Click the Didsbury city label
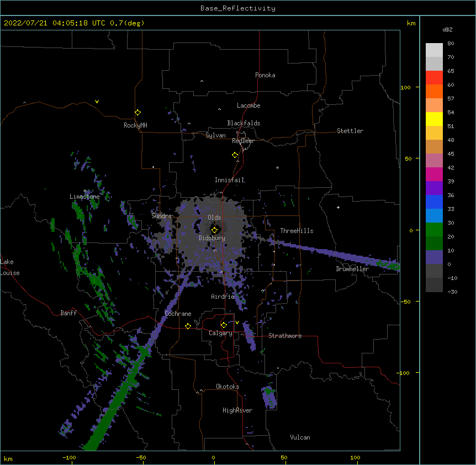The width and height of the screenshot is (476, 465). tap(212, 238)
